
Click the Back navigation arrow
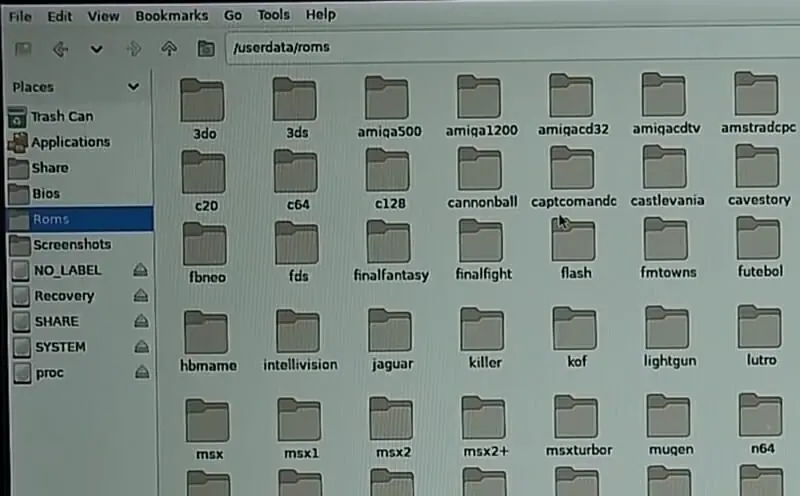[x=59, y=48]
